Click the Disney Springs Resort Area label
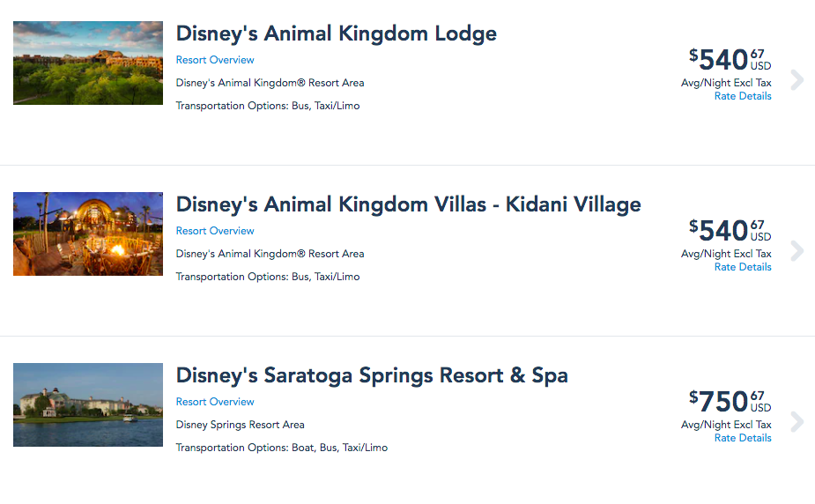815x504 pixels. point(240,425)
